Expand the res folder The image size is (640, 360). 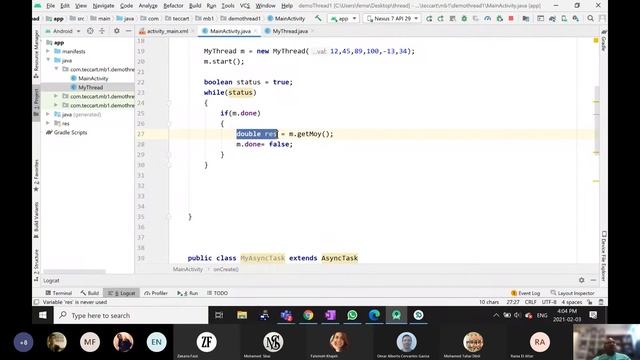pyautogui.click(x=48, y=123)
